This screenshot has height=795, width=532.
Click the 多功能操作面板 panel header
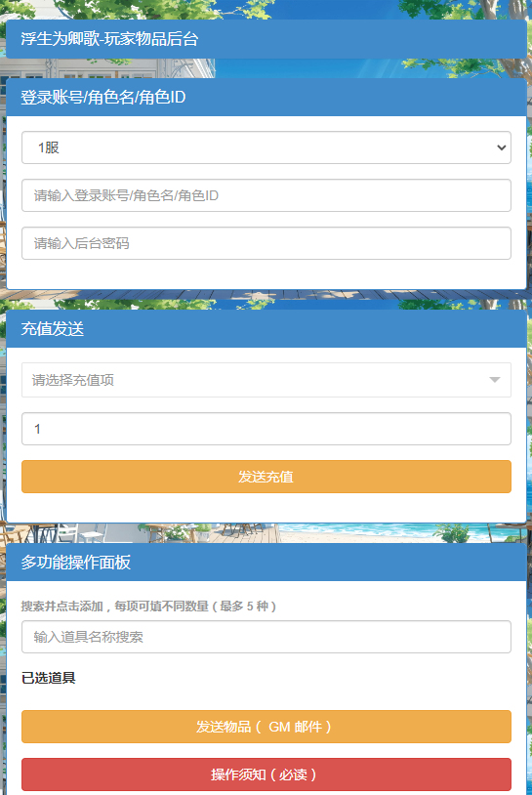(266, 562)
